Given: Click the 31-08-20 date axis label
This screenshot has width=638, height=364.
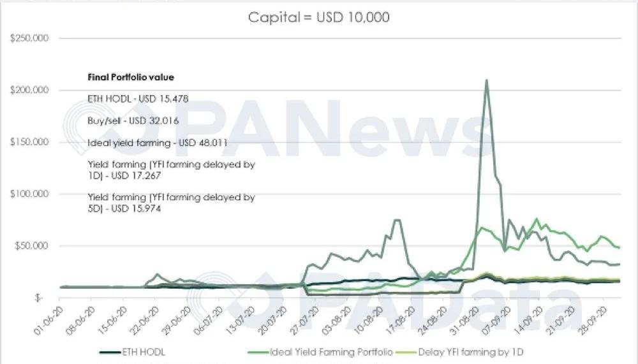Looking at the screenshot, I should (468, 319).
